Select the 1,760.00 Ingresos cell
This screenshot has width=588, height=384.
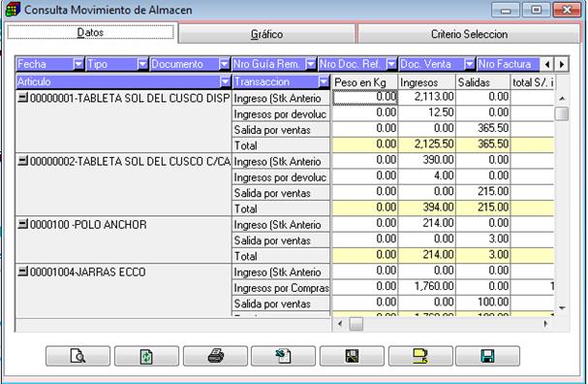tap(427, 287)
